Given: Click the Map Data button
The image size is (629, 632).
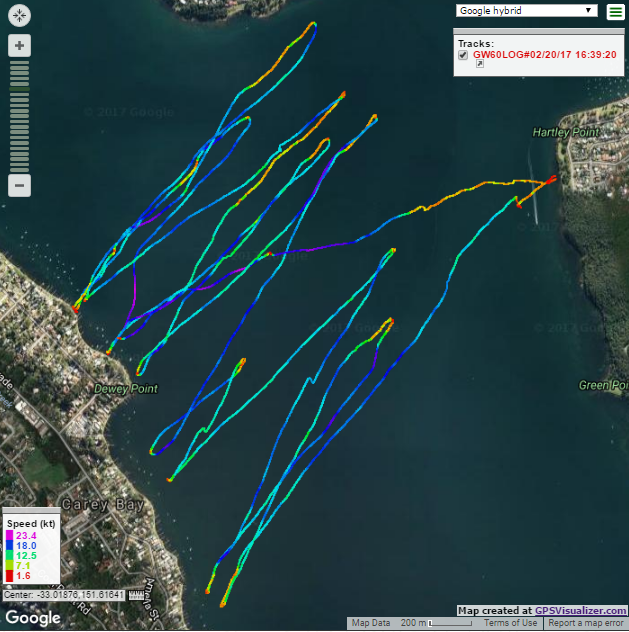Looking at the screenshot, I should [x=371, y=623].
